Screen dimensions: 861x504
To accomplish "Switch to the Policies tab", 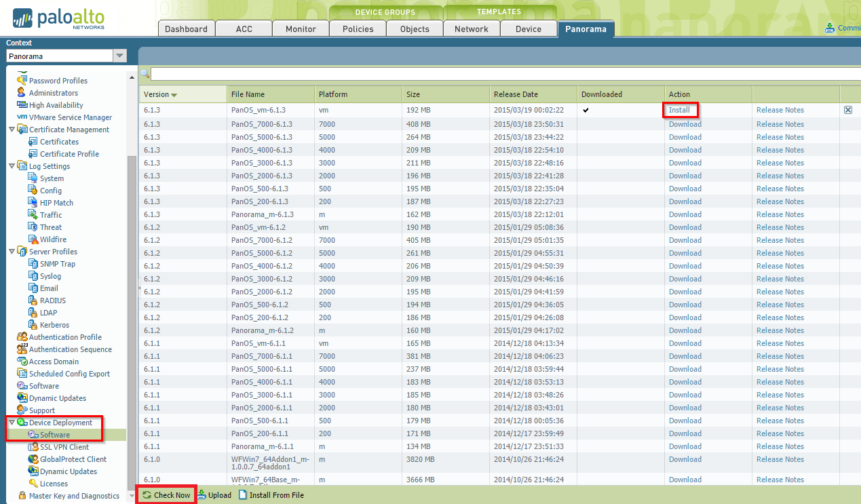I will [x=358, y=29].
